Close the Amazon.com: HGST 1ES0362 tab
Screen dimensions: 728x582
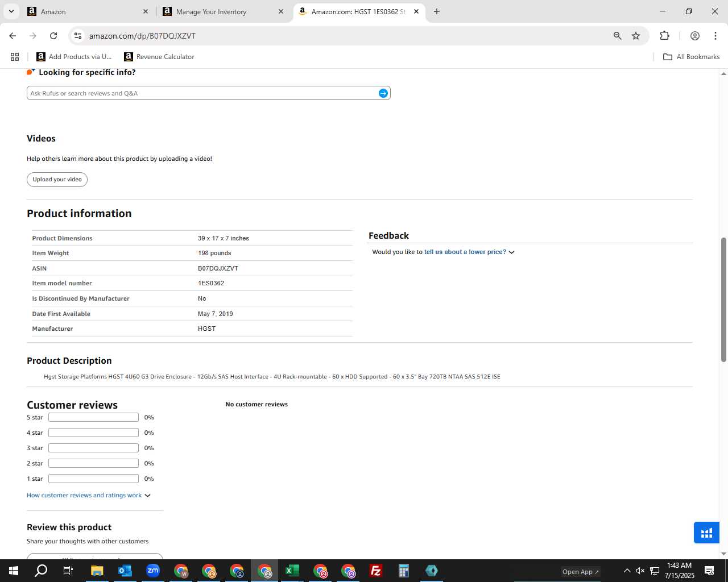tap(416, 11)
